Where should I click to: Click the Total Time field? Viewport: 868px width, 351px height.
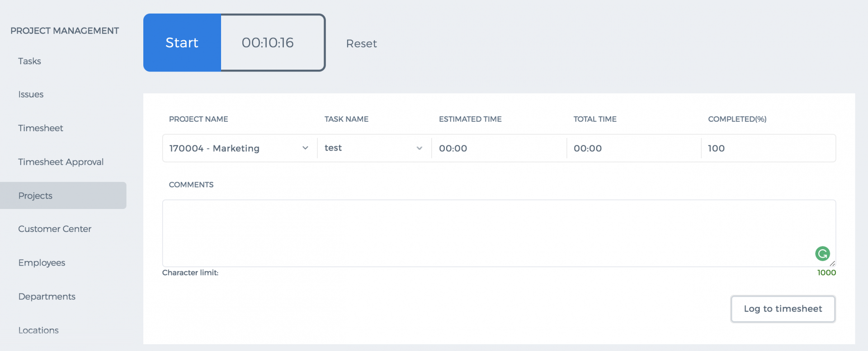pyautogui.click(x=634, y=148)
